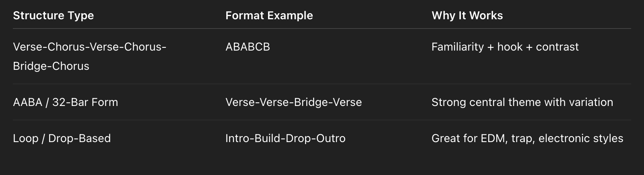Click the Structure Type column header
Image resolution: width=644 pixels, height=175 pixels.
[x=53, y=16]
